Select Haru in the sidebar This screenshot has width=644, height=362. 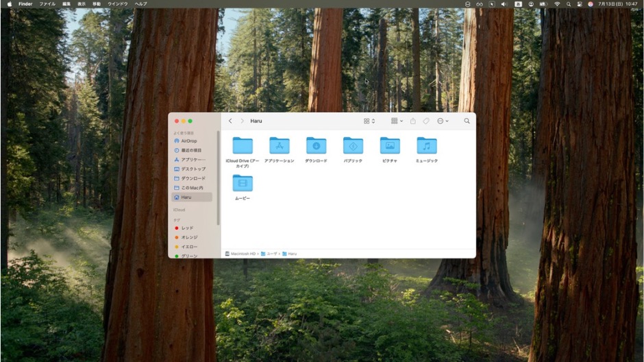click(192, 197)
